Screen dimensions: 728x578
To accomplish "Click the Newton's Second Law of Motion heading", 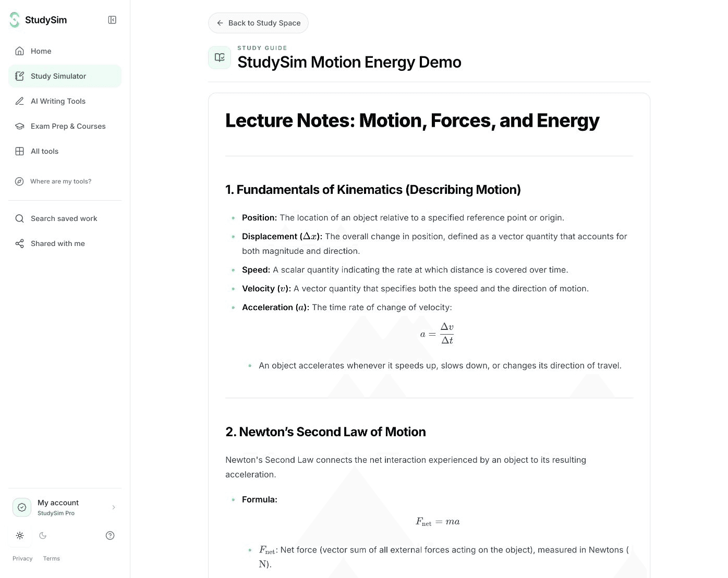I will 325,432.
